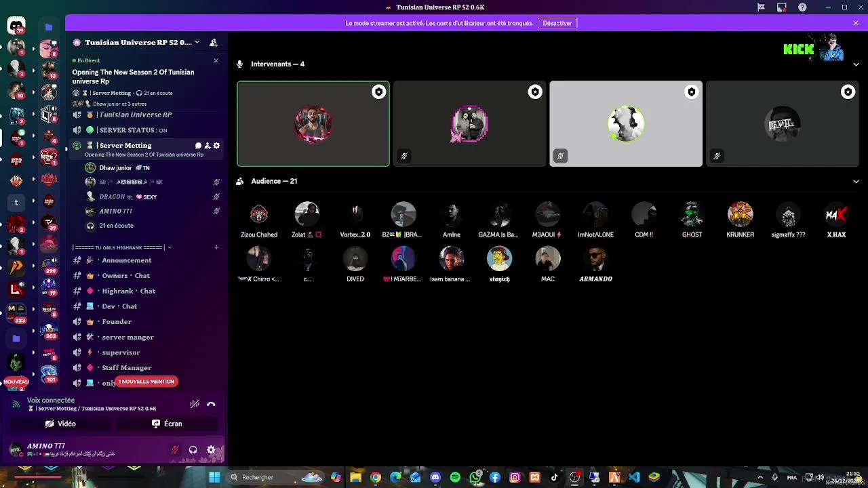Select first speaker tile with green border
Screen dimensions: 868x488
313,124
